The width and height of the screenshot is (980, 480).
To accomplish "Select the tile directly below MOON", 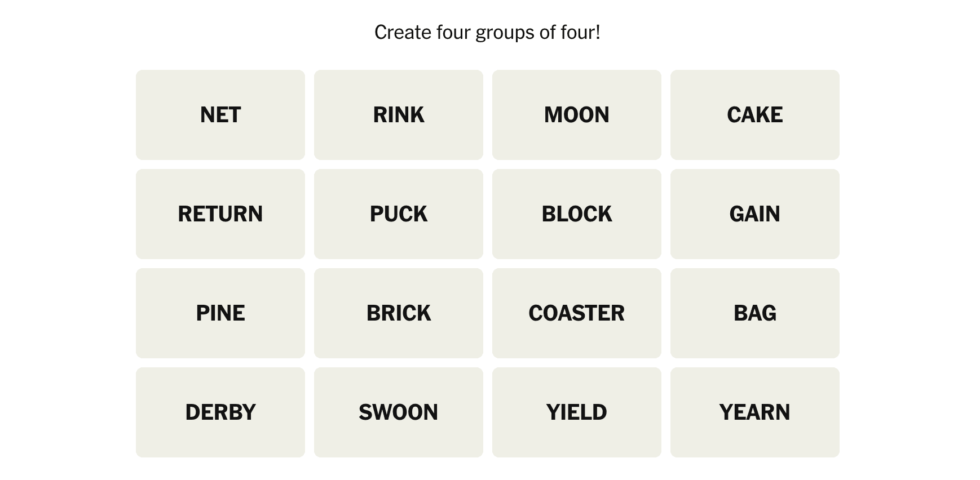I will 576,214.
